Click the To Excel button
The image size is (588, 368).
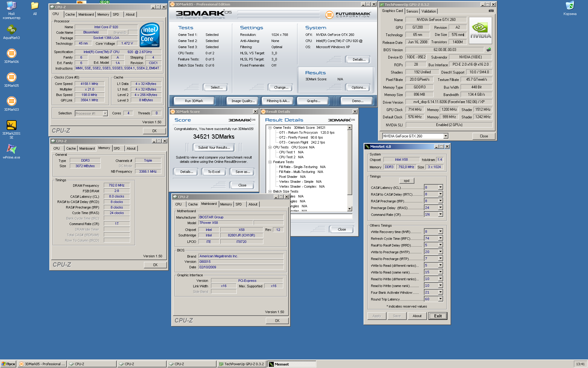[214, 172]
